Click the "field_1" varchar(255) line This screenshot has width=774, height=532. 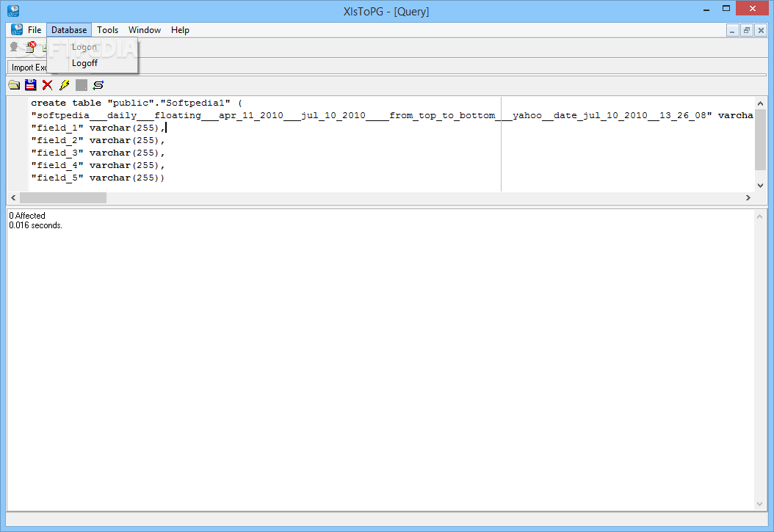[x=98, y=128]
